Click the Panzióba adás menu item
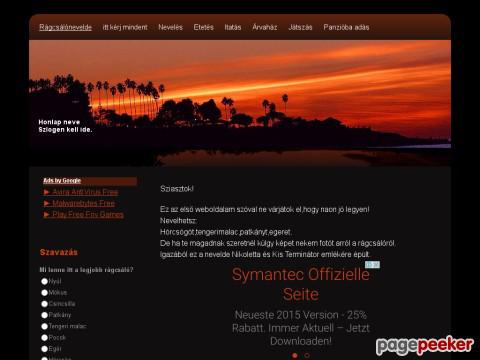Image resolution: width=480 pixels, height=360 pixels. (x=346, y=27)
